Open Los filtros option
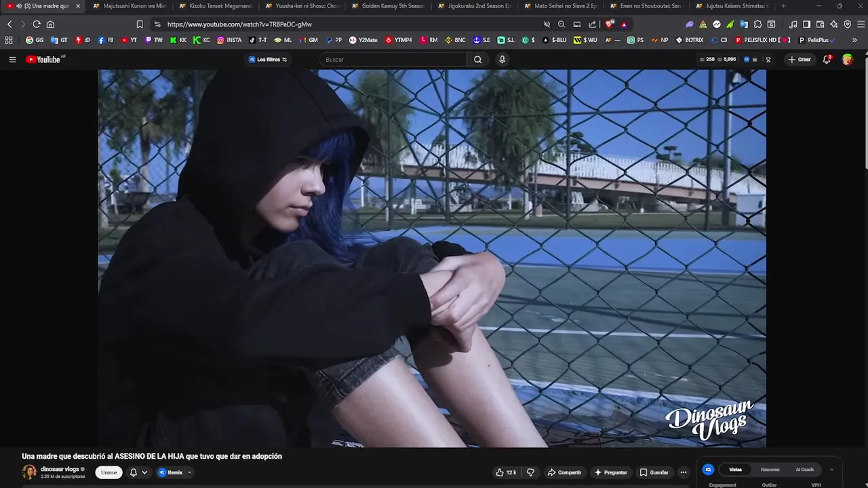The height and width of the screenshot is (488, 868). coord(268,60)
